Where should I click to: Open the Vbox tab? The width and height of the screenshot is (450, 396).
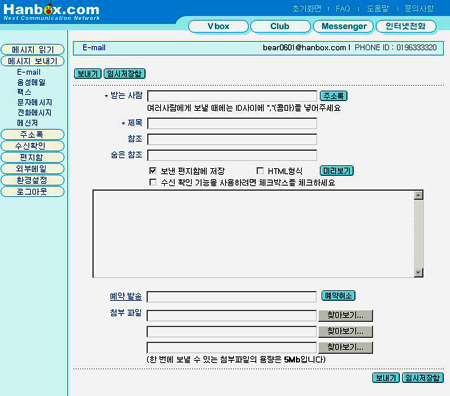pyautogui.click(x=218, y=26)
